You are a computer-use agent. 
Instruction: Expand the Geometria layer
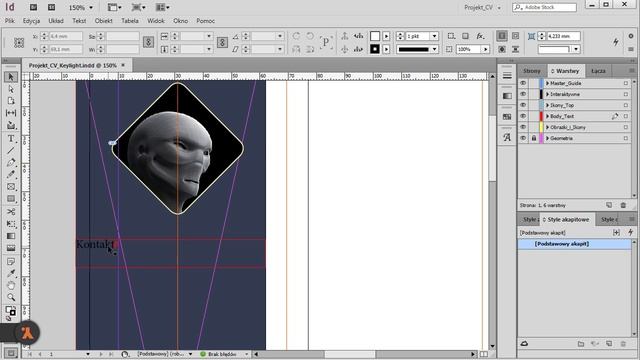tap(547, 138)
